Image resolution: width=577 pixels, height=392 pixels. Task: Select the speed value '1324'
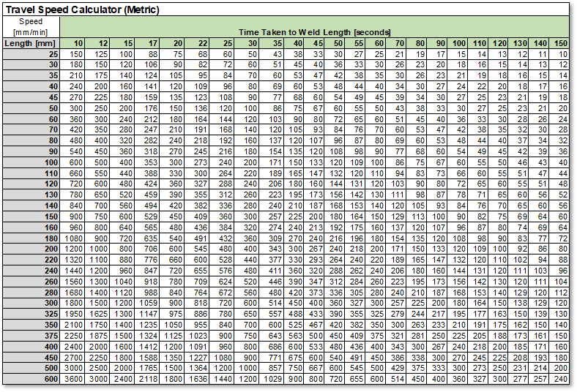[x=149, y=336]
